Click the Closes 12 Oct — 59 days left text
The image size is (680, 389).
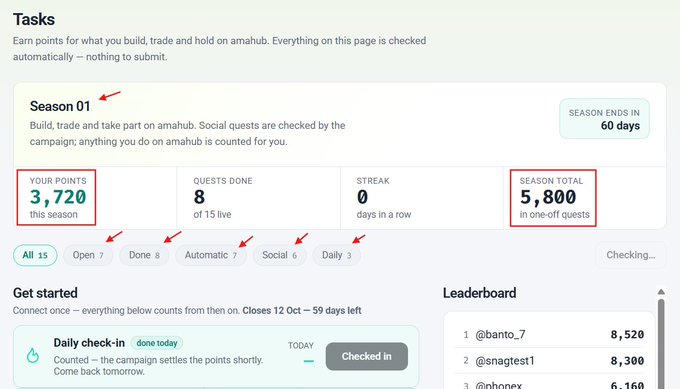pyautogui.click(x=302, y=311)
